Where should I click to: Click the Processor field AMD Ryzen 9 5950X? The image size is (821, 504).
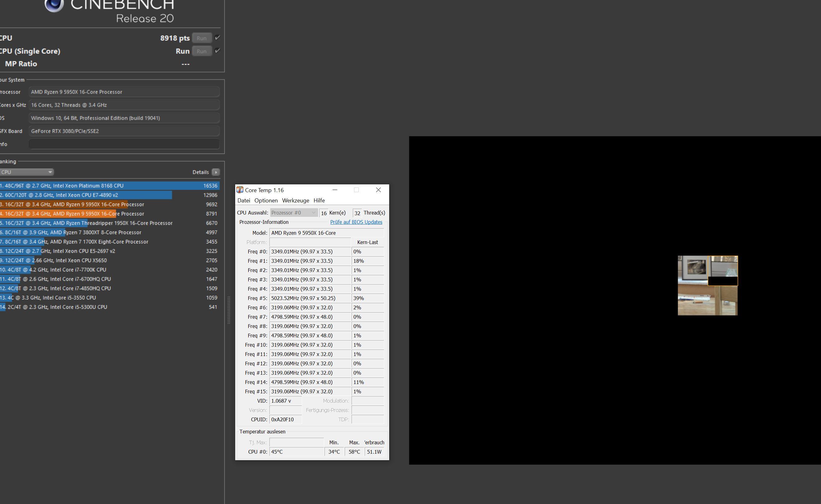coord(124,92)
